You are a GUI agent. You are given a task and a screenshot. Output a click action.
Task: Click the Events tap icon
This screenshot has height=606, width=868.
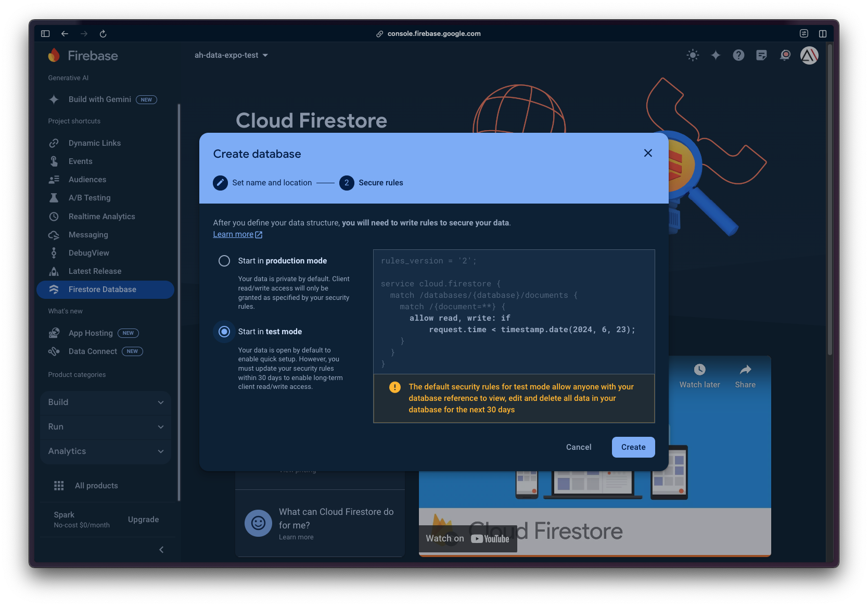click(x=54, y=161)
